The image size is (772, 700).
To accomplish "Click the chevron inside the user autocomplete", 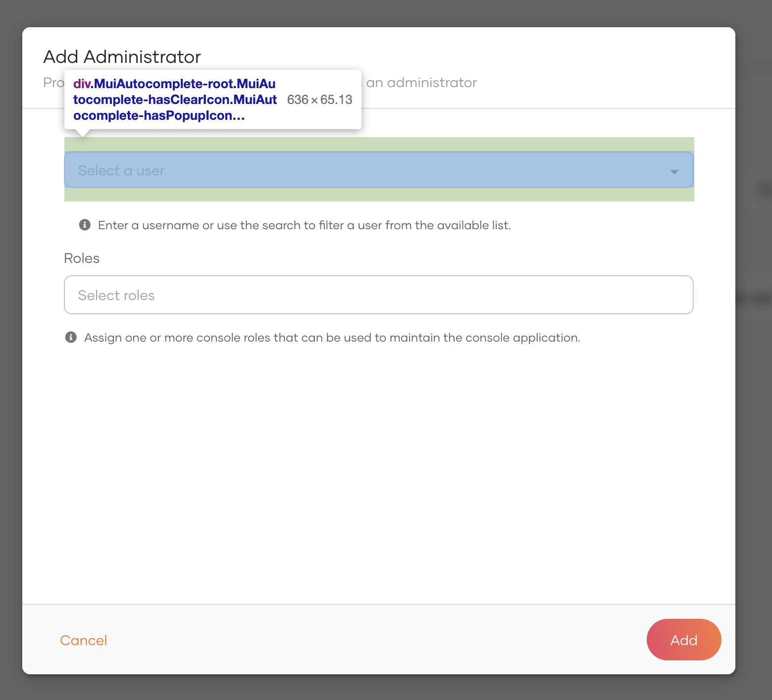I will [673, 172].
